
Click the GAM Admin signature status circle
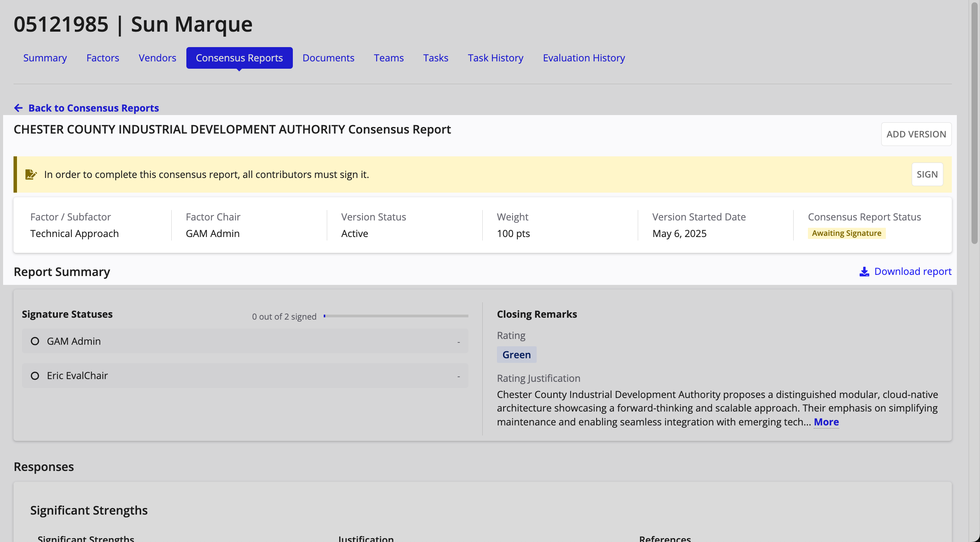click(x=35, y=341)
